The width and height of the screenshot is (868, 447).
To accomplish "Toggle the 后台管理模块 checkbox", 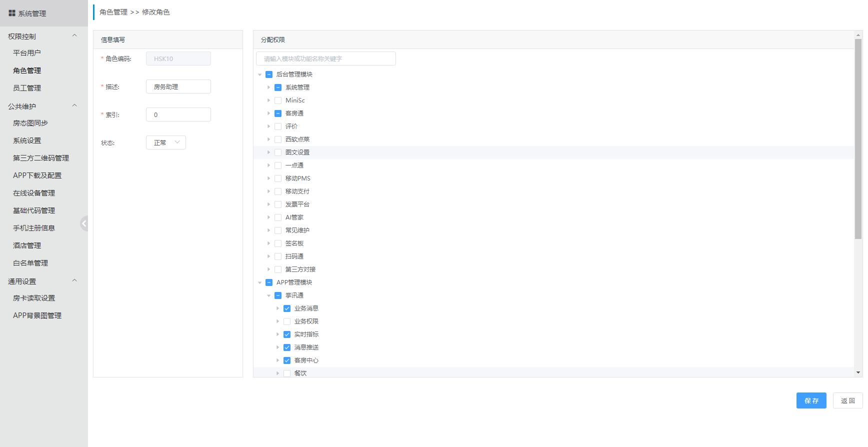I will tap(269, 74).
